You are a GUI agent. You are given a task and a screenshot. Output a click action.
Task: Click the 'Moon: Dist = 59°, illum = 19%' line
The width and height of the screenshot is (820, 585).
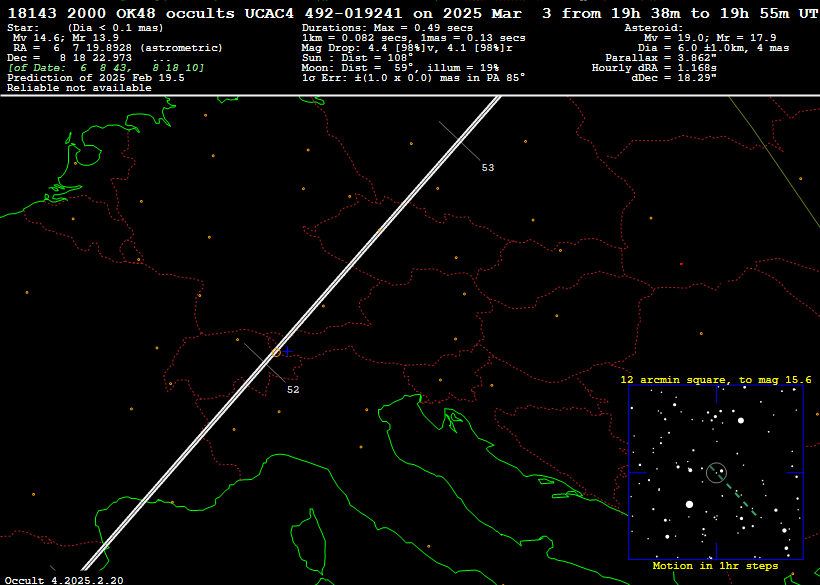tap(401, 68)
